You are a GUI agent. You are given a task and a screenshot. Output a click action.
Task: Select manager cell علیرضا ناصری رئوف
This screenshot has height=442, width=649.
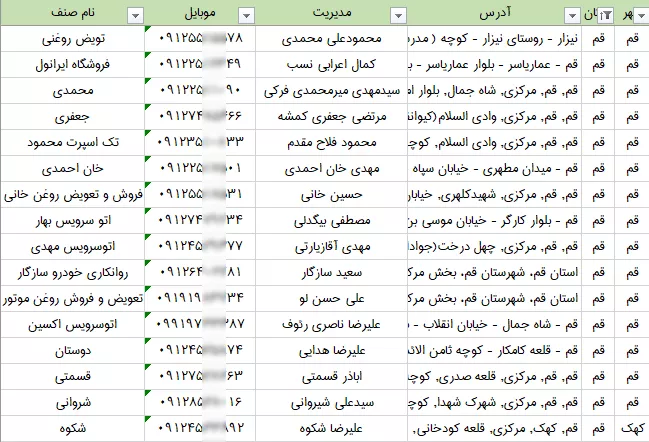coord(331,325)
